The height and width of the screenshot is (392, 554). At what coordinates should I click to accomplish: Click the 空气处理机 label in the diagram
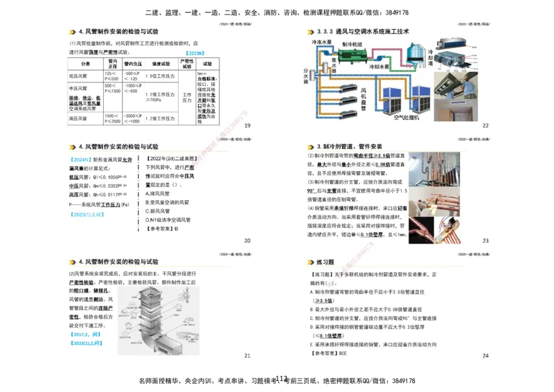coord(406,117)
